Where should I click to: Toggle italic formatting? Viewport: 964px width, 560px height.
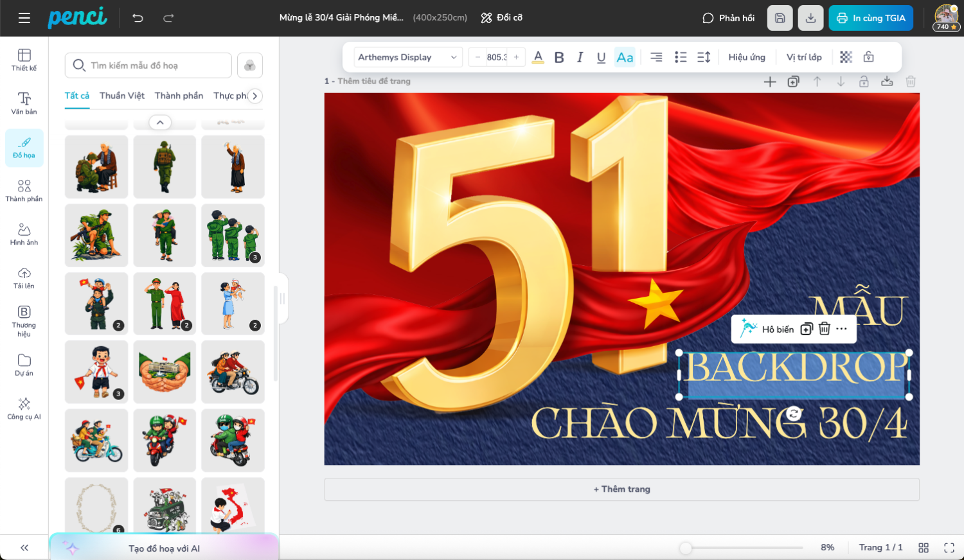(580, 57)
